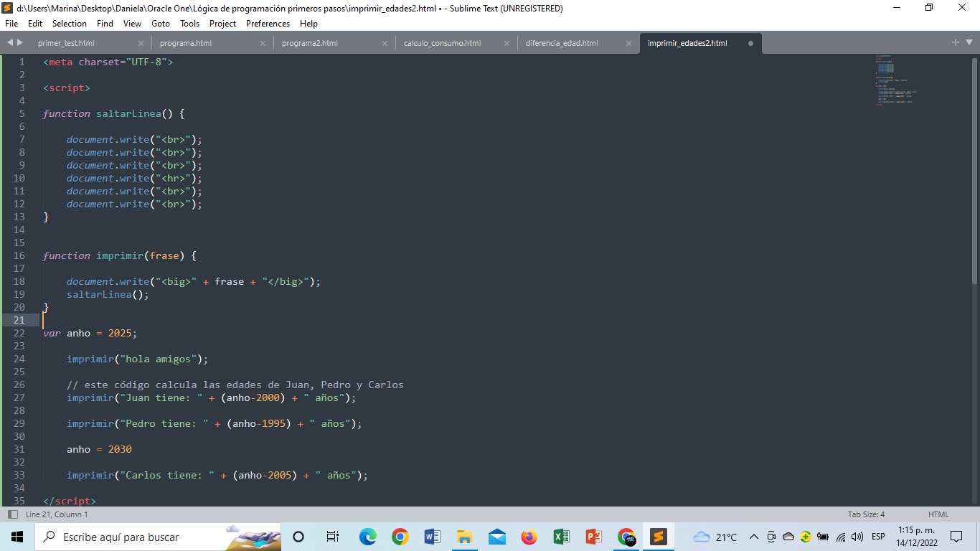
Task: Open the Tools menu
Action: (189, 23)
